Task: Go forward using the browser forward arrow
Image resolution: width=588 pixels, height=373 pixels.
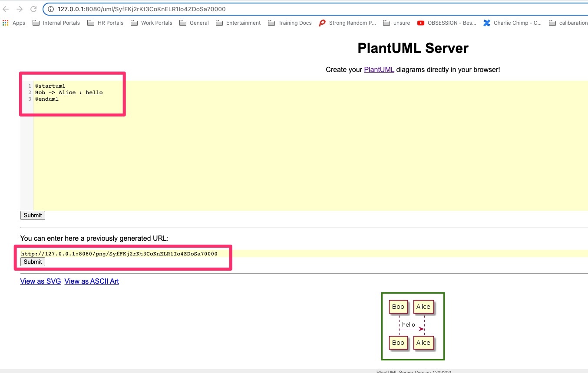Action: (x=20, y=9)
